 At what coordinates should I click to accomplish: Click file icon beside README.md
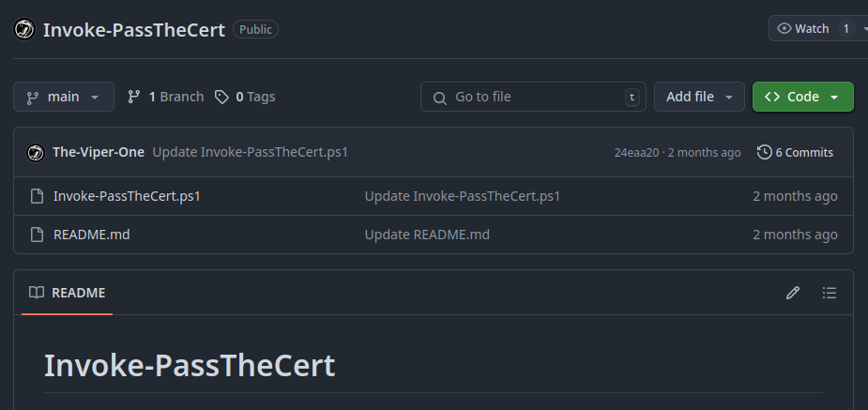38,235
